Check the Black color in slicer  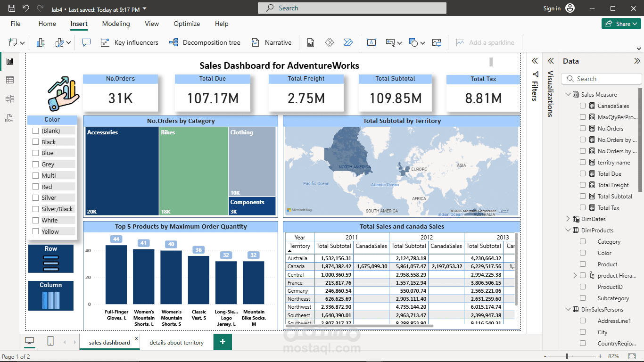[x=35, y=142]
